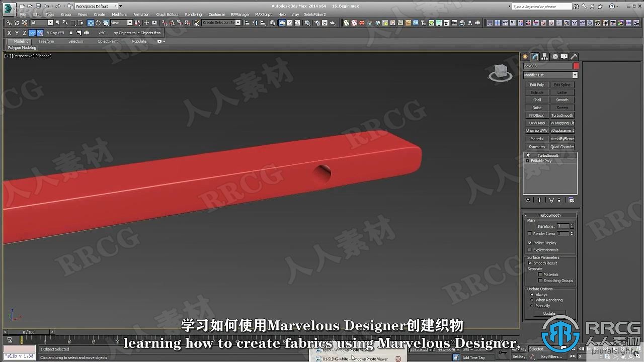
Task: Activate the Select and Rotate tool
Action: [x=98, y=23]
